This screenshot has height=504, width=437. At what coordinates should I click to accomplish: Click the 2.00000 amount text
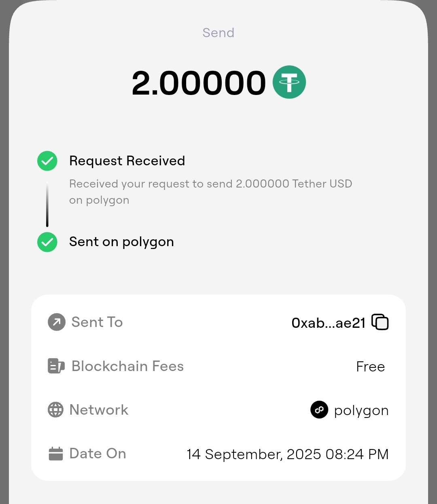coord(199,83)
